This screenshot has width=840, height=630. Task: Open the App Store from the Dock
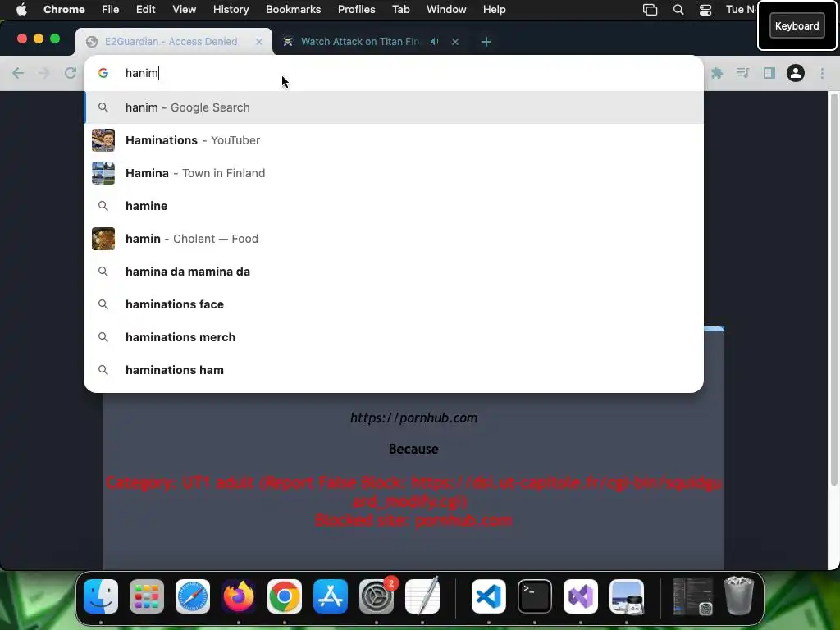(x=331, y=596)
